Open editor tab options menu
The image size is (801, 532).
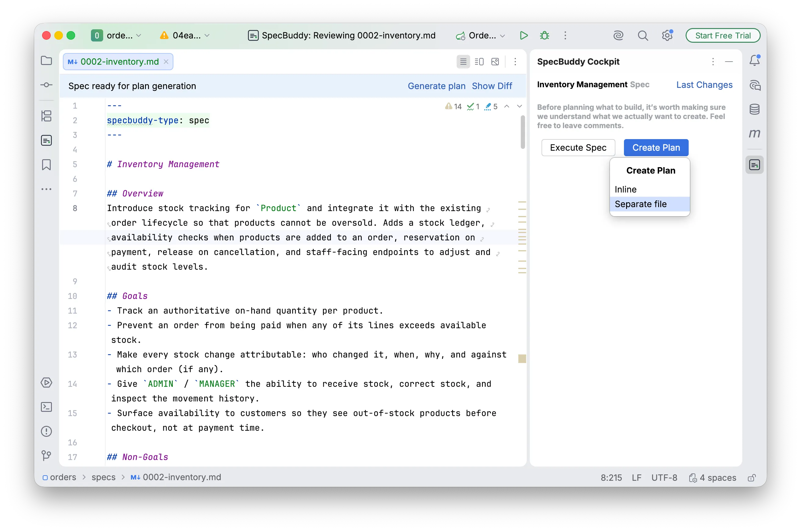(515, 61)
